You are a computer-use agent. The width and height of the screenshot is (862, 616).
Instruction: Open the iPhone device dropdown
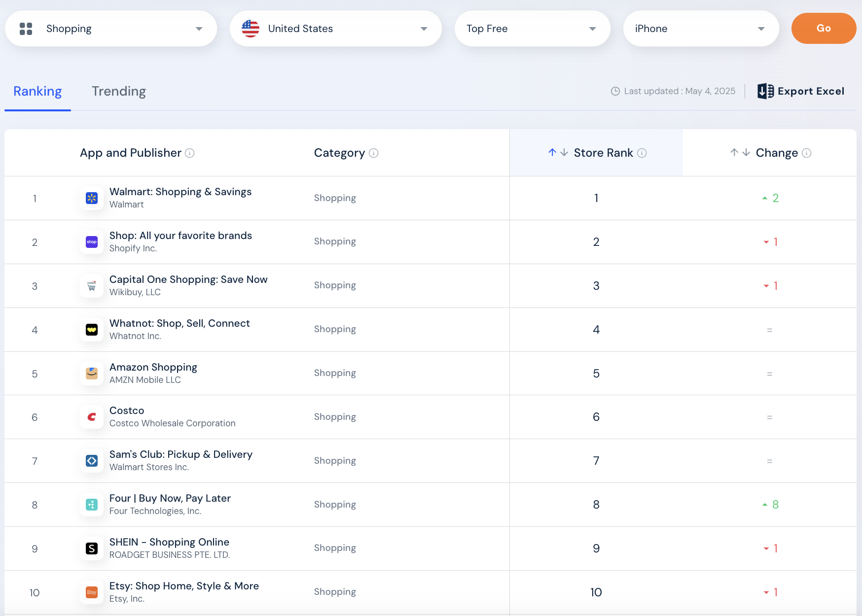701,29
